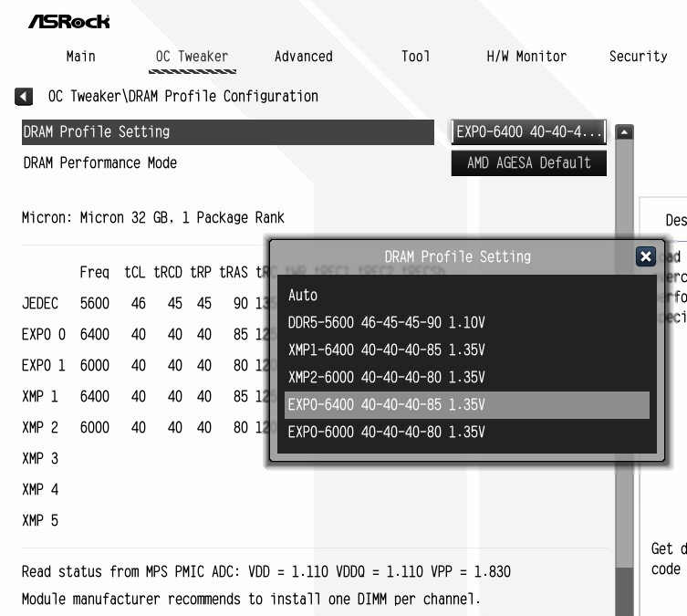Click the XMP 5 row label
Image resolution: width=687 pixels, height=616 pixels.
(40, 520)
